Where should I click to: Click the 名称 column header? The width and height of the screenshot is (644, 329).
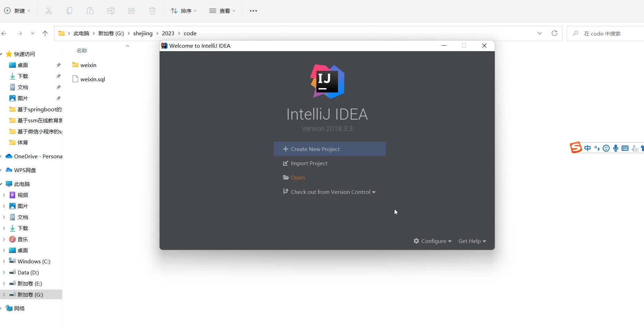click(82, 50)
